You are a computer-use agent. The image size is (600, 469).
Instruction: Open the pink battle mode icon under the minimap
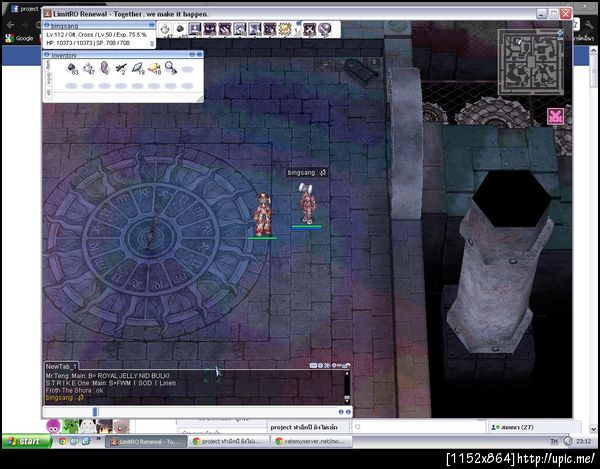pyautogui.click(x=556, y=117)
